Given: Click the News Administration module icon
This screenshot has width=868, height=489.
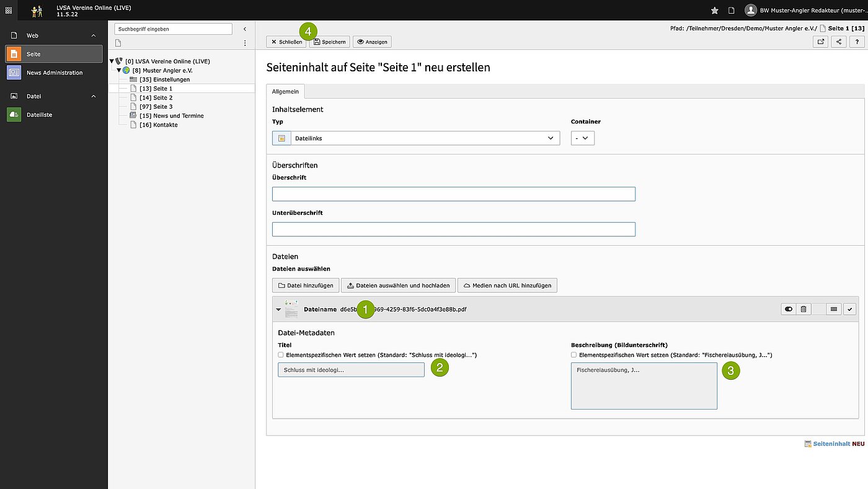Looking at the screenshot, I should [x=14, y=73].
